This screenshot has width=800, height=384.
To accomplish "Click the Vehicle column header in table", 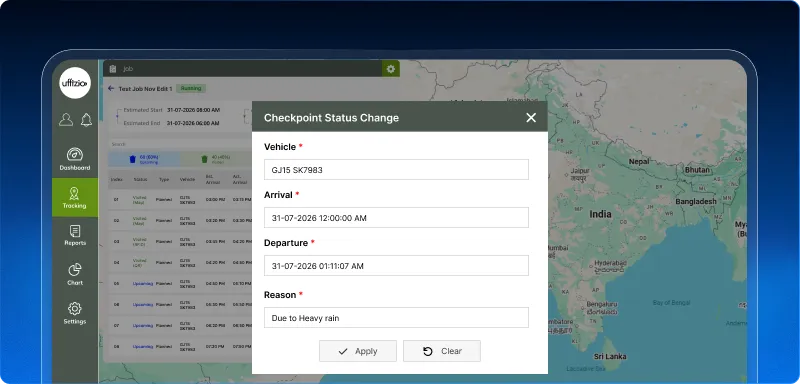I will pyautogui.click(x=187, y=180).
